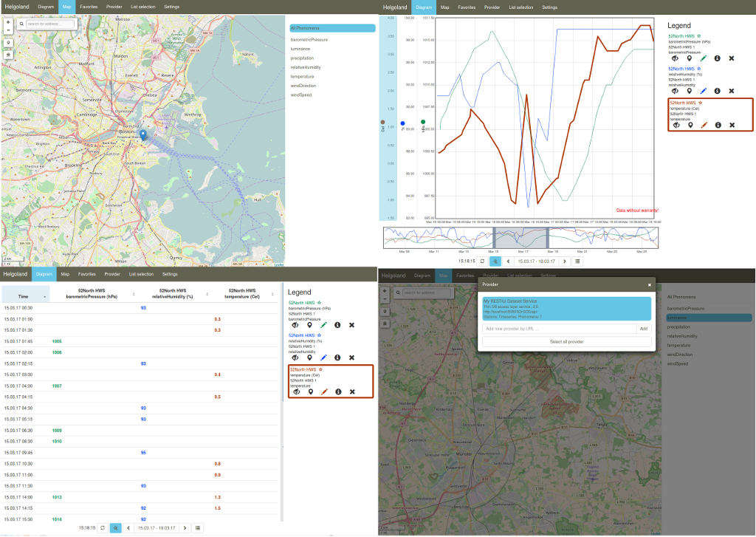Filter by windSpeed in Boston map sidebar
This screenshot has height=537, width=756.
301,95
